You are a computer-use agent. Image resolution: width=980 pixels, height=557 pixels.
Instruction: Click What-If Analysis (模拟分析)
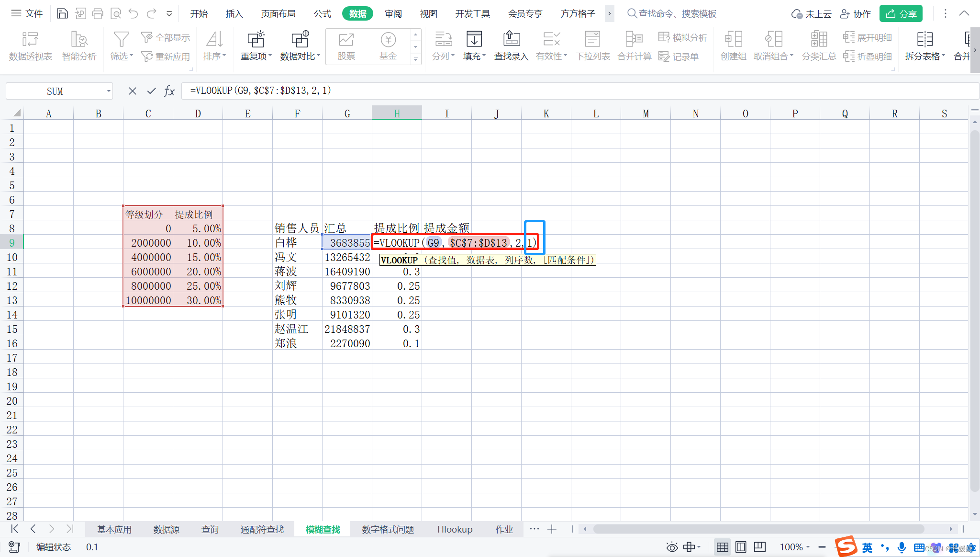pyautogui.click(x=683, y=37)
